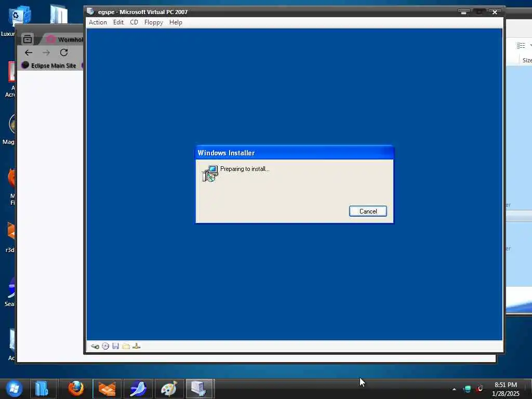Viewport: 532px width, 399px height.
Task: Click the network adapter icon in status bar
Action: 137,346
